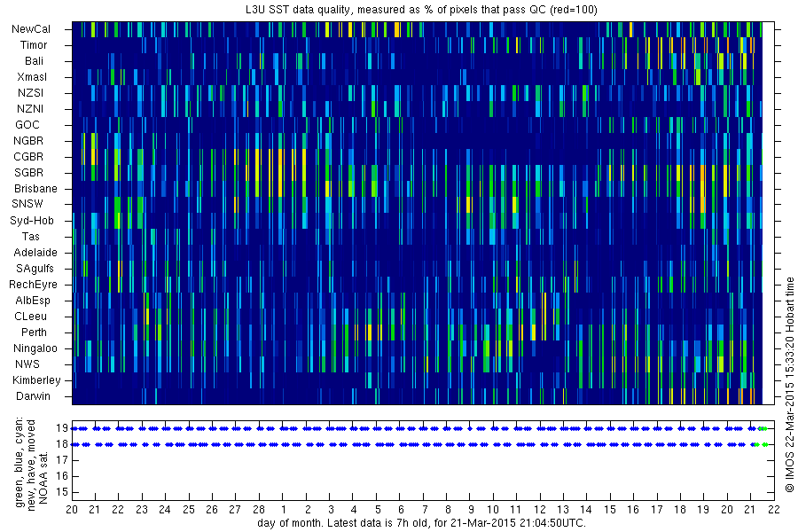Click the IMOS copyright timestamp on right edge
798x532 pixels.
point(789,384)
